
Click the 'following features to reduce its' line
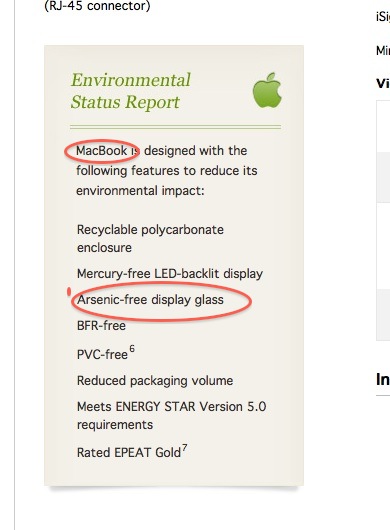[167, 171]
